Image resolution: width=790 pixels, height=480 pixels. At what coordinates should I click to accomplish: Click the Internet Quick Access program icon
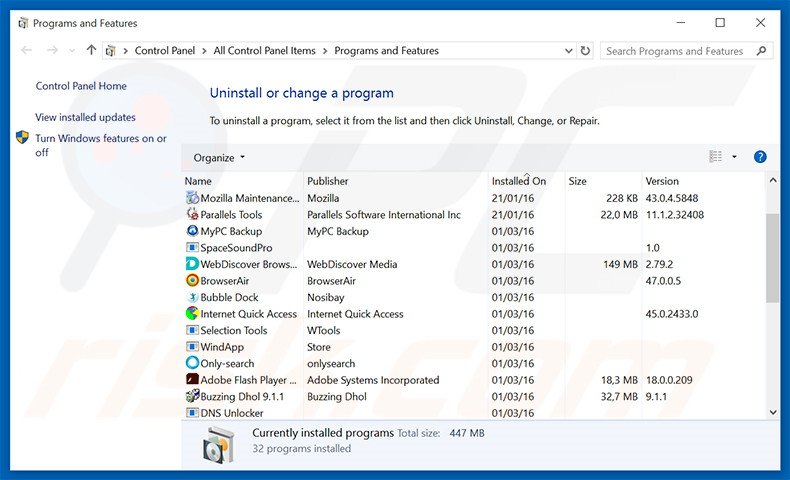tap(192, 314)
